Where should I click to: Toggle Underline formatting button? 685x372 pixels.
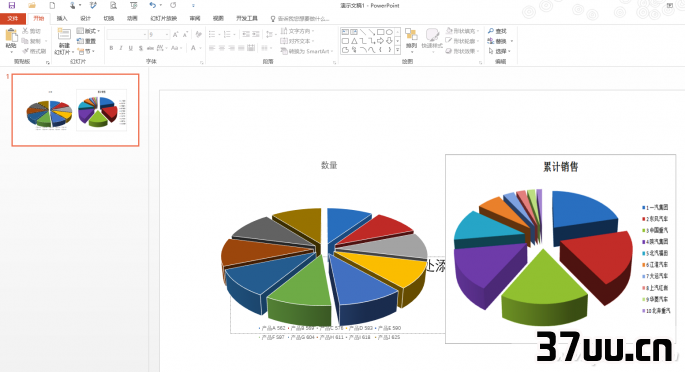(x=131, y=48)
